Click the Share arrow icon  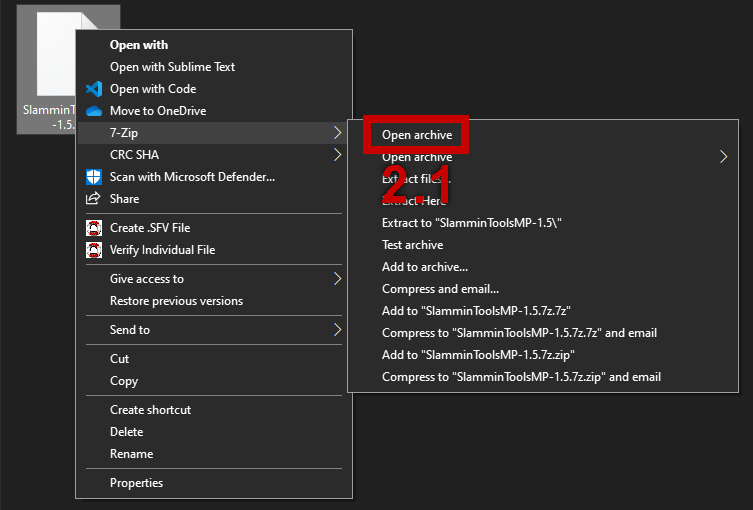click(x=93, y=198)
